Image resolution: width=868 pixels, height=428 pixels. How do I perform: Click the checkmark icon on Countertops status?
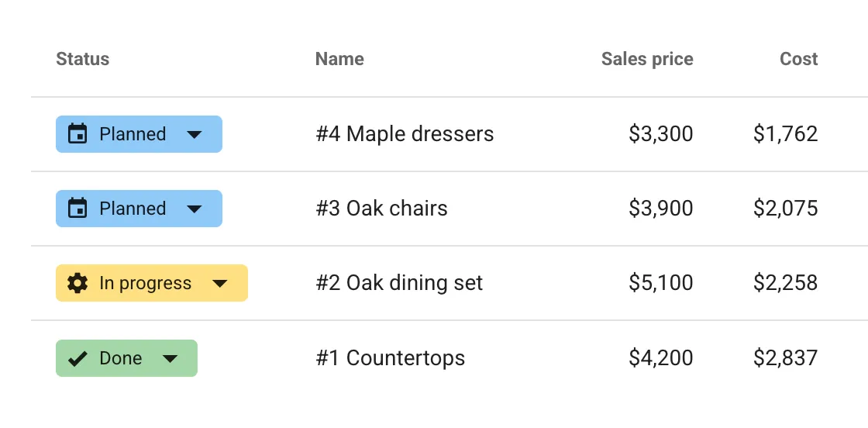click(77, 358)
